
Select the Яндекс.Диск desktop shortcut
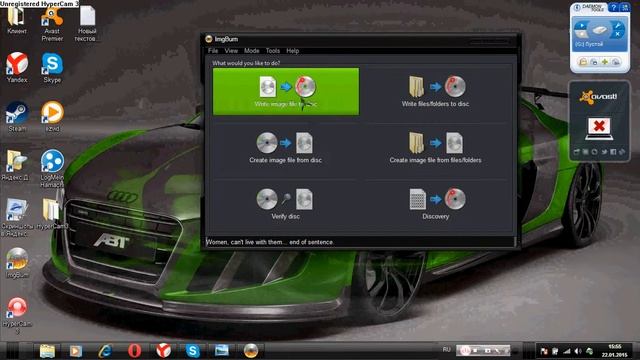(16, 165)
